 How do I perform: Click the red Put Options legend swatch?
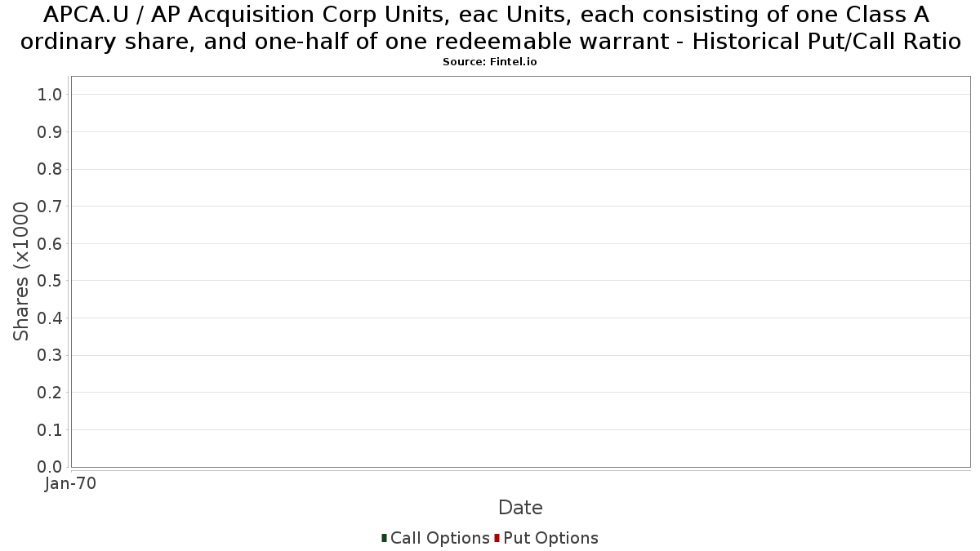click(497, 538)
